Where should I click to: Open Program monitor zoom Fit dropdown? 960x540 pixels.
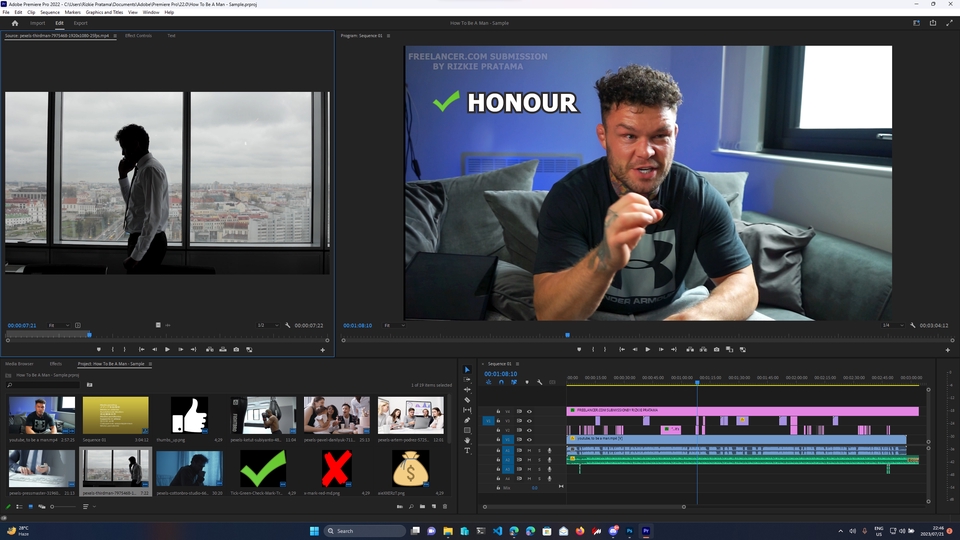click(394, 325)
